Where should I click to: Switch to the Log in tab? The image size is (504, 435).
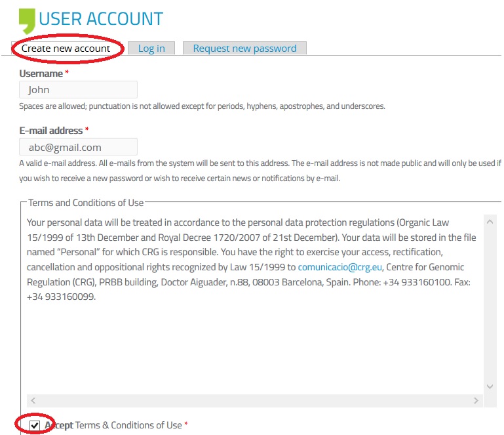pyautogui.click(x=151, y=49)
